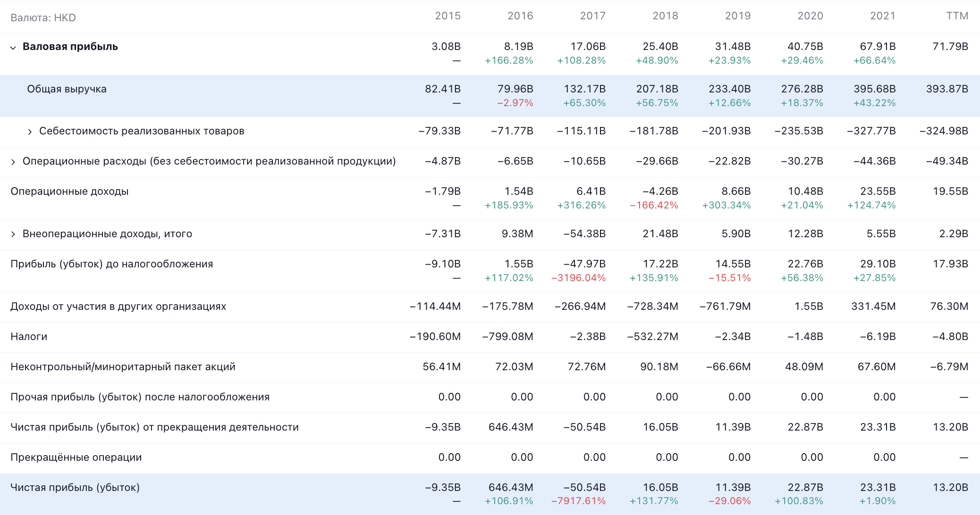The width and height of the screenshot is (980, 515).
Task: Expand the Себестоимость реализованных товаров row
Action: [30, 132]
